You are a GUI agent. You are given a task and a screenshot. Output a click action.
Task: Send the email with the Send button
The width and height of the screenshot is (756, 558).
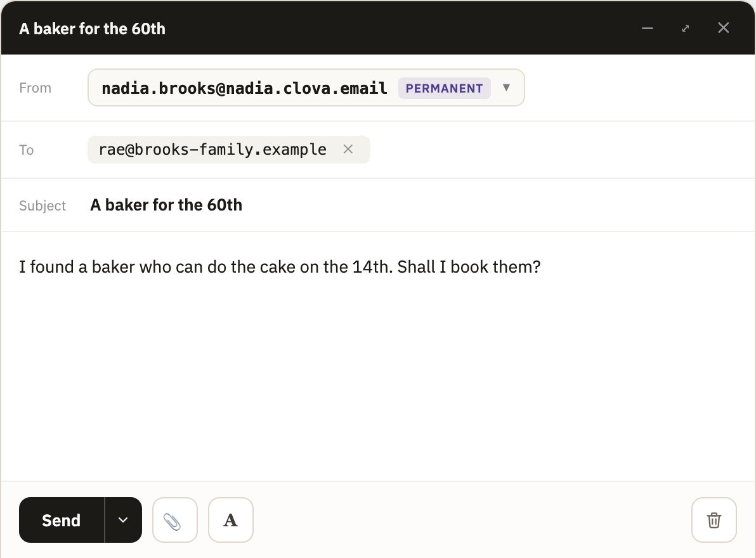coord(62,520)
